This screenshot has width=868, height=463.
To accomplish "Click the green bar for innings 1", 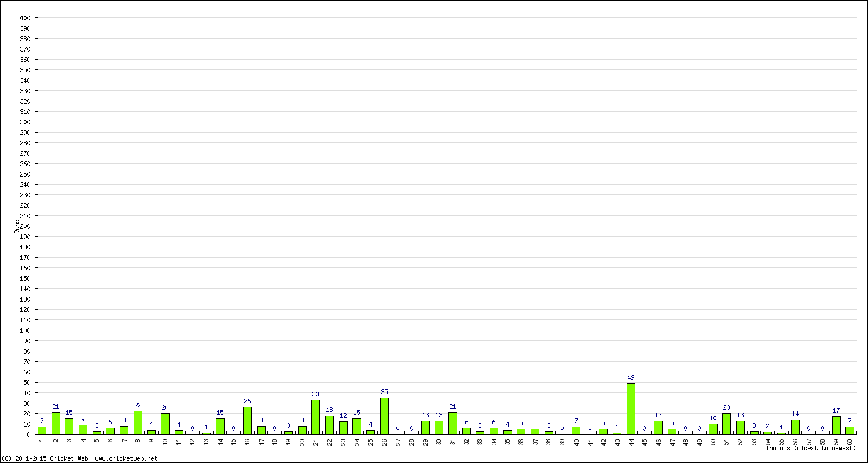I will [x=42, y=431].
